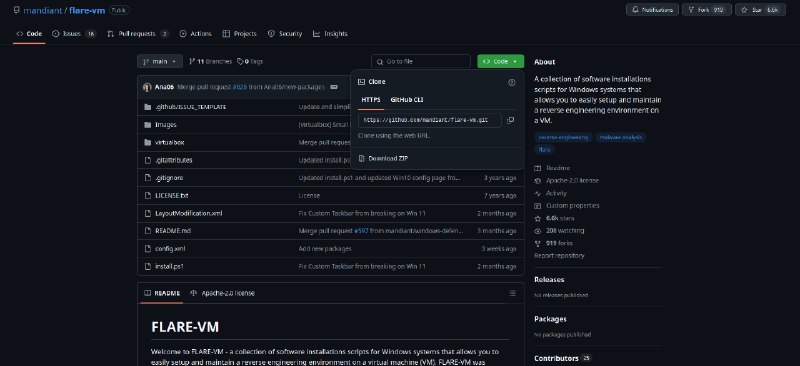Open the Issues tab
The width and height of the screenshot is (800, 366).
pos(74,34)
